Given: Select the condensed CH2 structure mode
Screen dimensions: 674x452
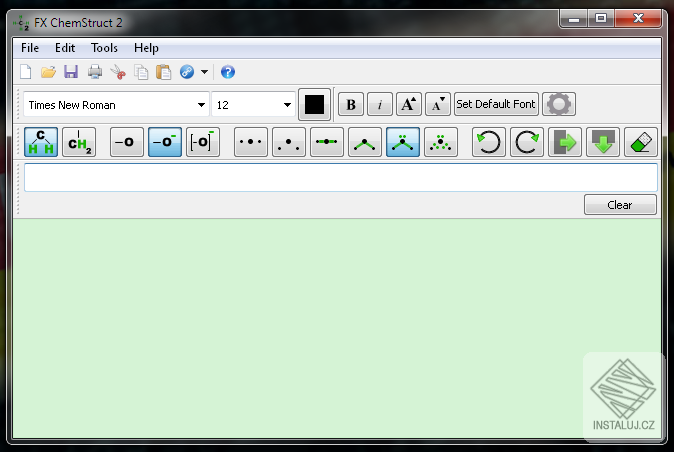Looking at the screenshot, I should (79, 142).
